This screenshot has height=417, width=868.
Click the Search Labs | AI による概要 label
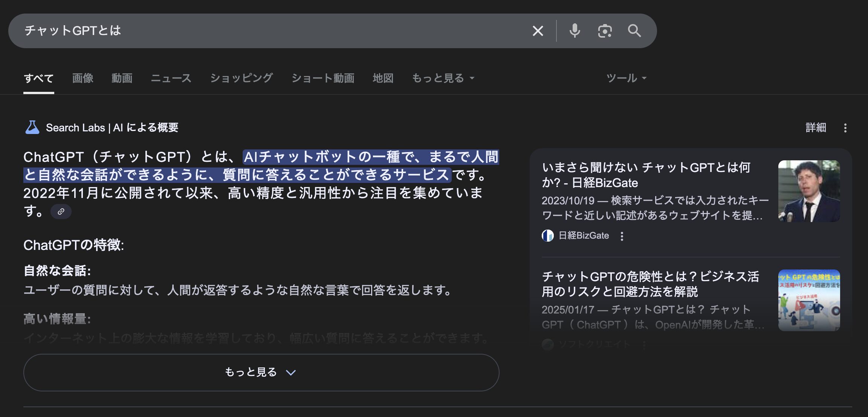point(112,128)
